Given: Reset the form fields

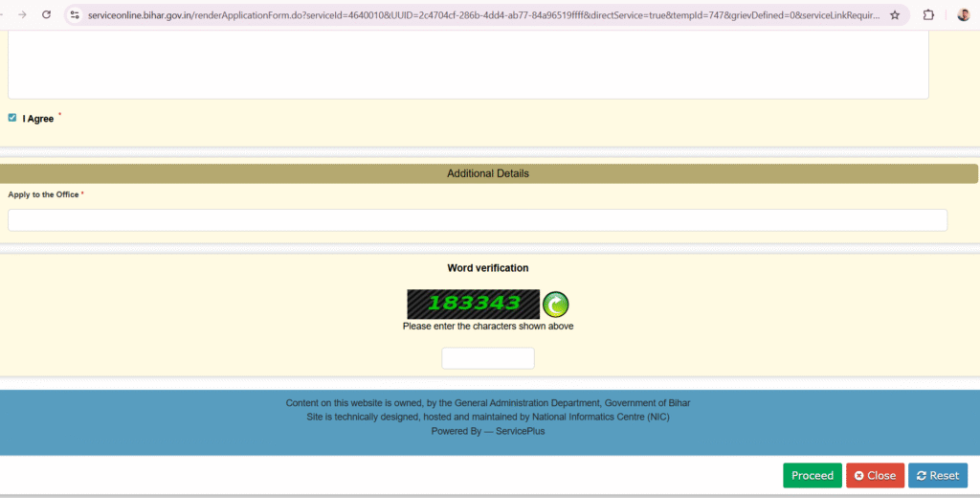Looking at the screenshot, I should (x=938, y=475).
